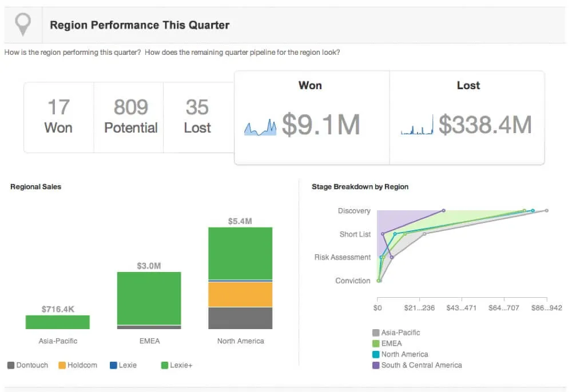Screen dimensions: 572x392
Task: Toggle the North America series in the stage legend
Action: point(376,354)
